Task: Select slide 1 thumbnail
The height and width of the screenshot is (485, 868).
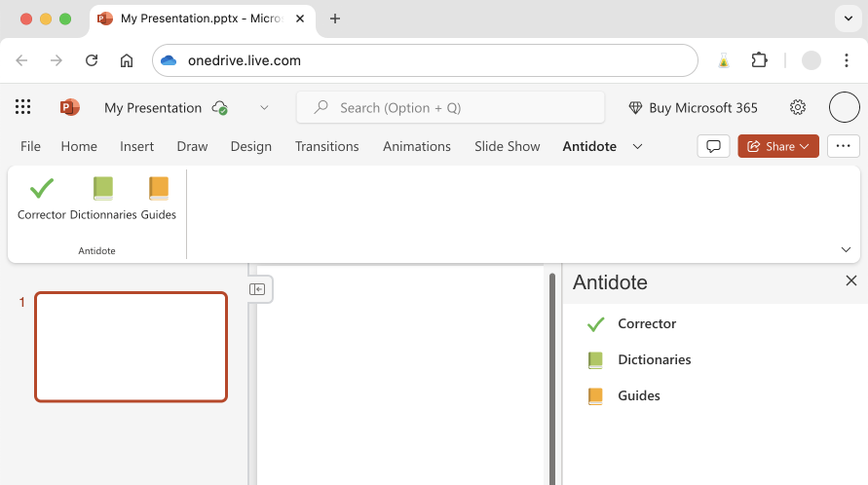Action: (x=132, y=347)
